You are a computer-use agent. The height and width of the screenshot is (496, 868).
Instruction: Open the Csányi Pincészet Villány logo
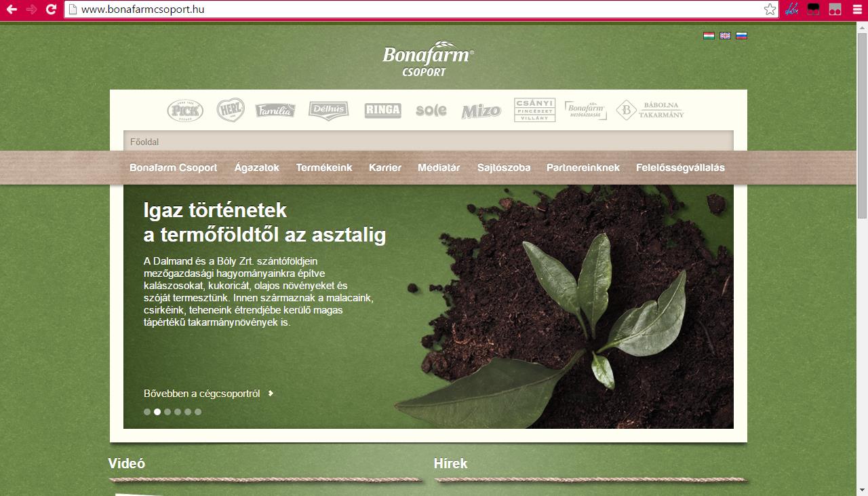click(x=534, y=110)
